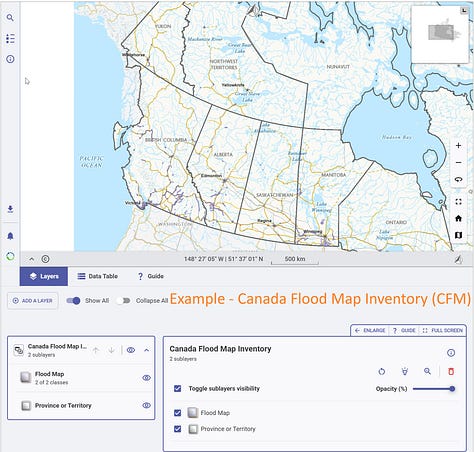Open layer info icon in details panel
474x452 pixels.
451,353
